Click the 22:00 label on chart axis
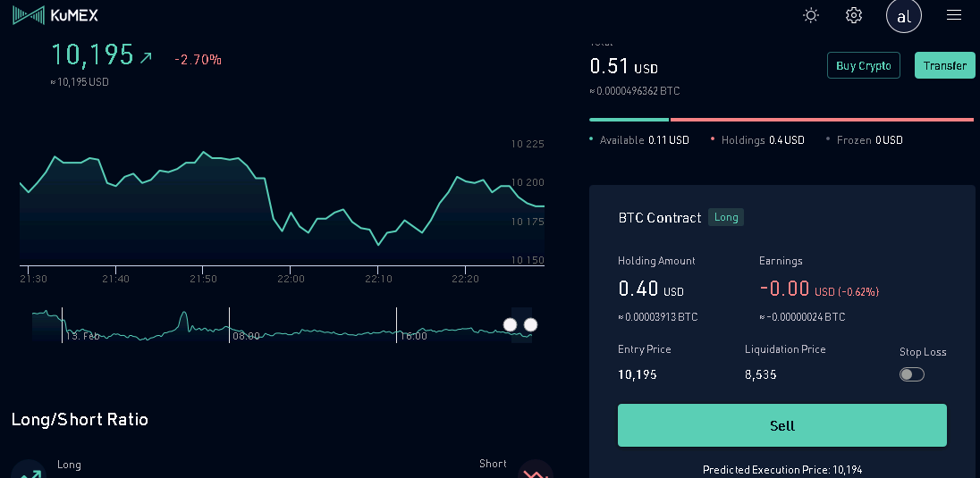 click(291, 279)
